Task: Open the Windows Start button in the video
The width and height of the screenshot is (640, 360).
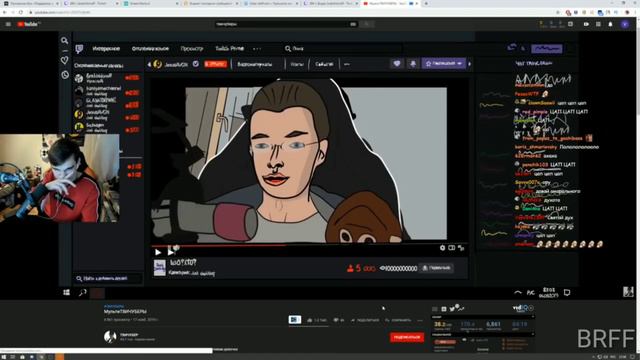Action: [67, 292]
